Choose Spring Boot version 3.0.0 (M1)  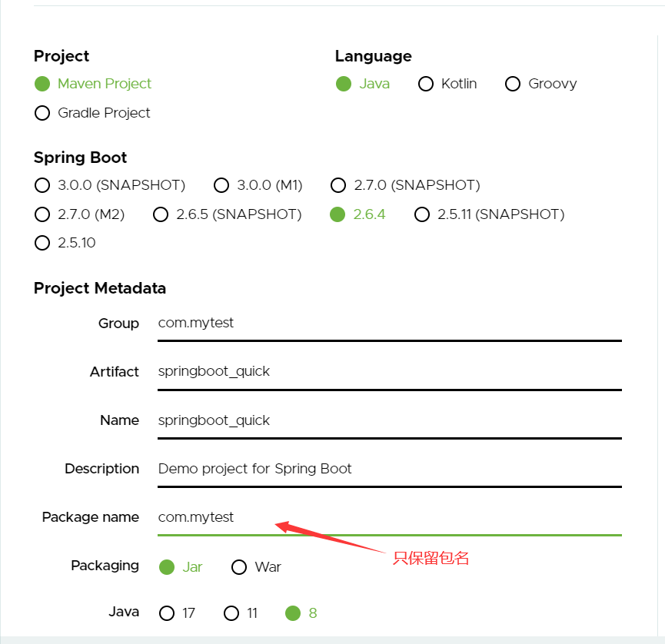[221, 185]
